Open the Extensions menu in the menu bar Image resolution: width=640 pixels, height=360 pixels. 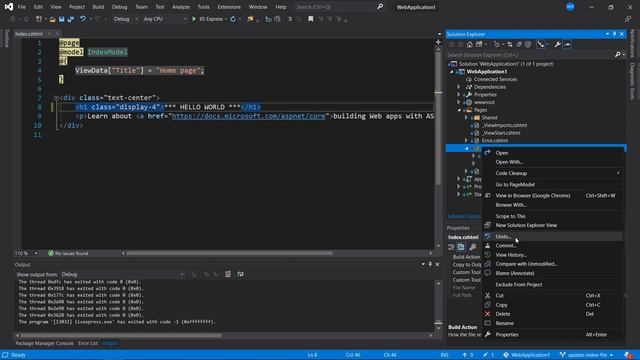coord(229,7)
